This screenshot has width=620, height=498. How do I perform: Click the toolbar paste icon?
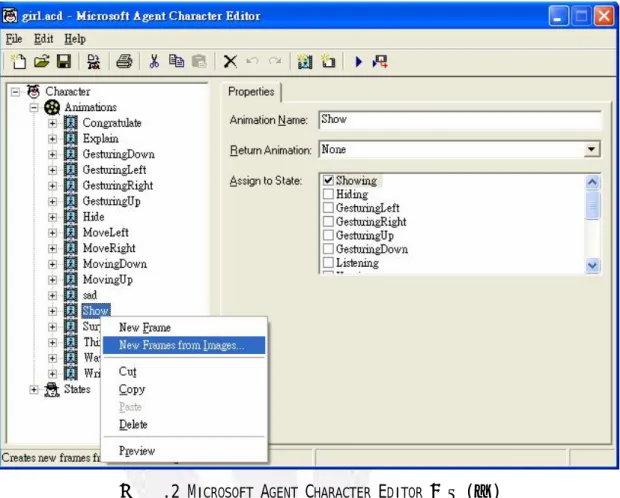(199, 61)
